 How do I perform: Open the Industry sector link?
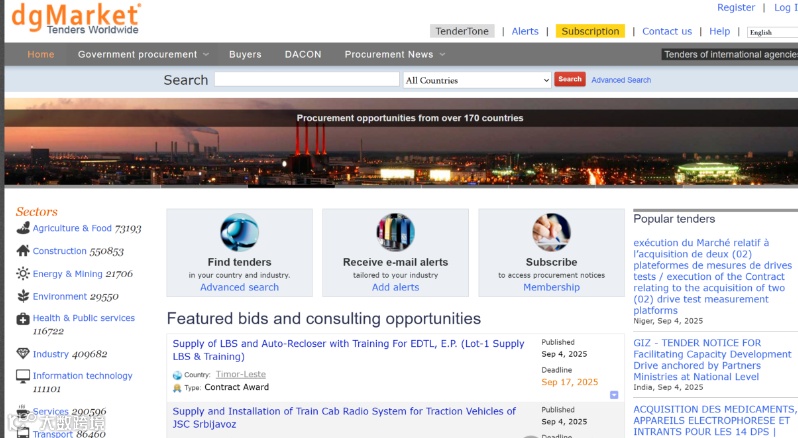pos(50,354)
